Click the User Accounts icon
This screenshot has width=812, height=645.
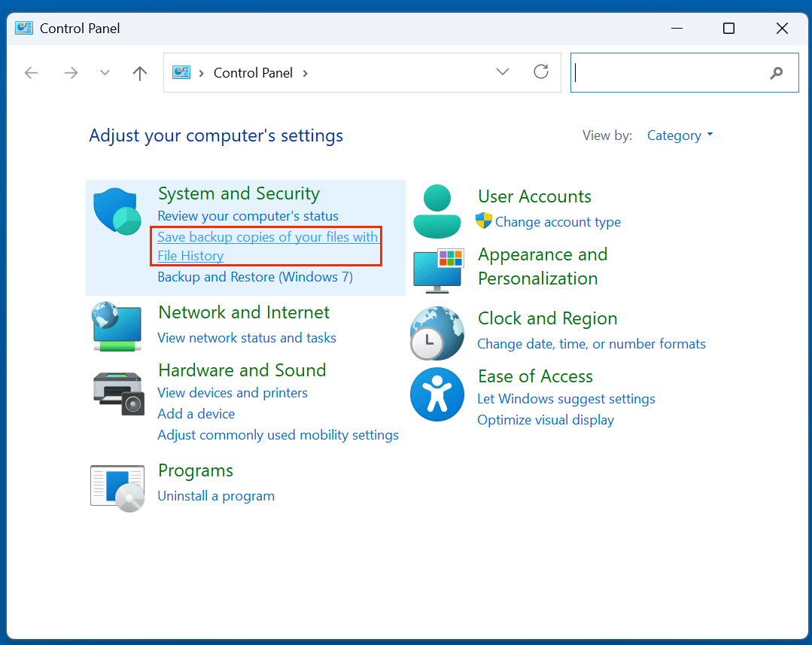tap(437, 211)
